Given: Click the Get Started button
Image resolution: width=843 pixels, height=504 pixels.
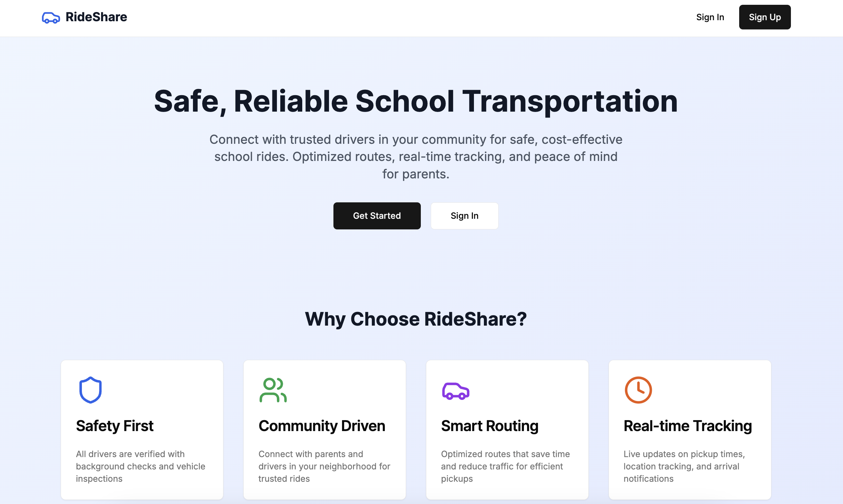Looking at the screenshot, I should pos(377,216).
